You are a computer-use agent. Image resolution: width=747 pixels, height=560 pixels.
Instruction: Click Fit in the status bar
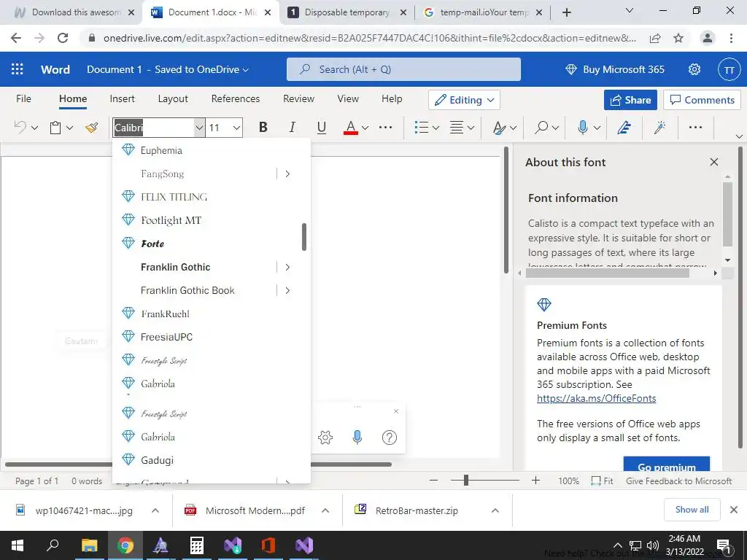point(602,481)
